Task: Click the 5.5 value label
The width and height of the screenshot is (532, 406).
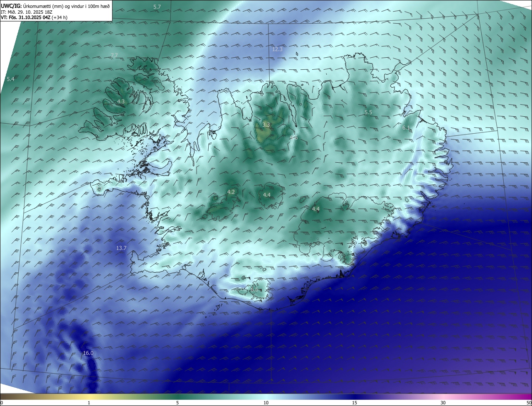Action: [x=368, y=113]
